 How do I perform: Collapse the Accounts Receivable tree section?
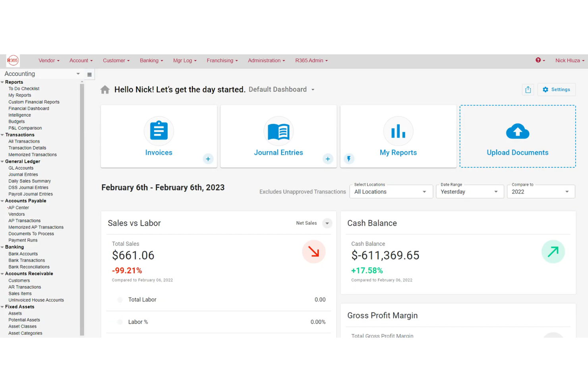2,274
